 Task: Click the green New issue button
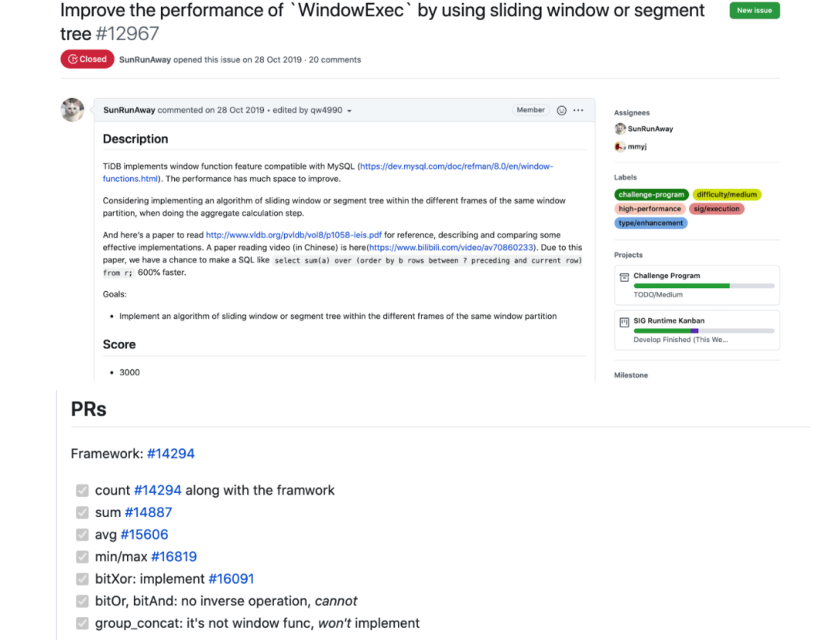point(754,11)
